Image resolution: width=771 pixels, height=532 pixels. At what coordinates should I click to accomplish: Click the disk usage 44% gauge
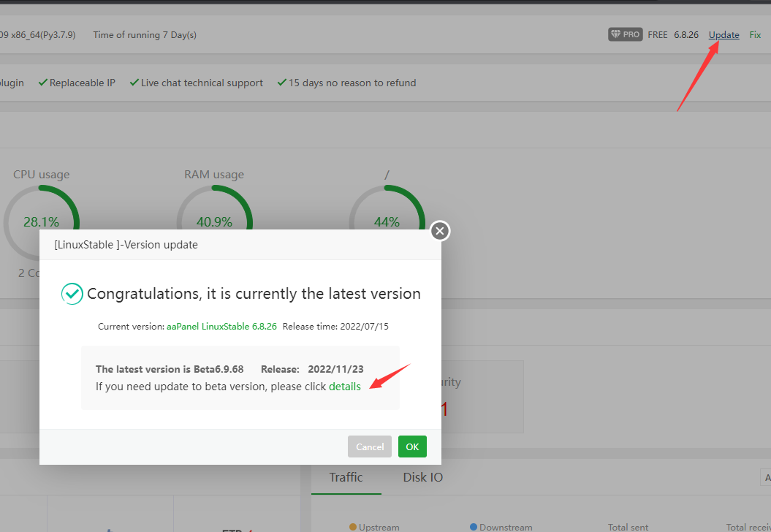coord(387,222)
